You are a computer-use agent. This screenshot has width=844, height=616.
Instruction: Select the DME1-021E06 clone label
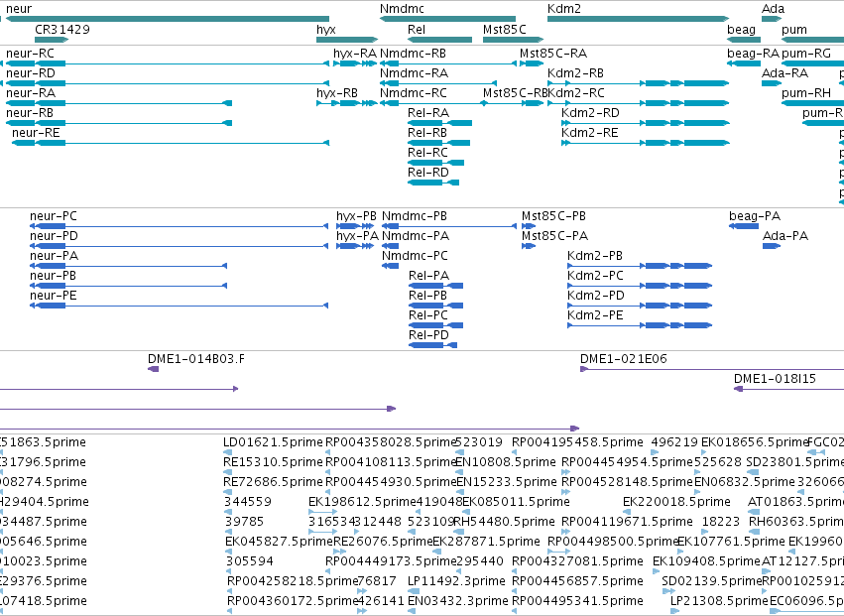[623, 359]
